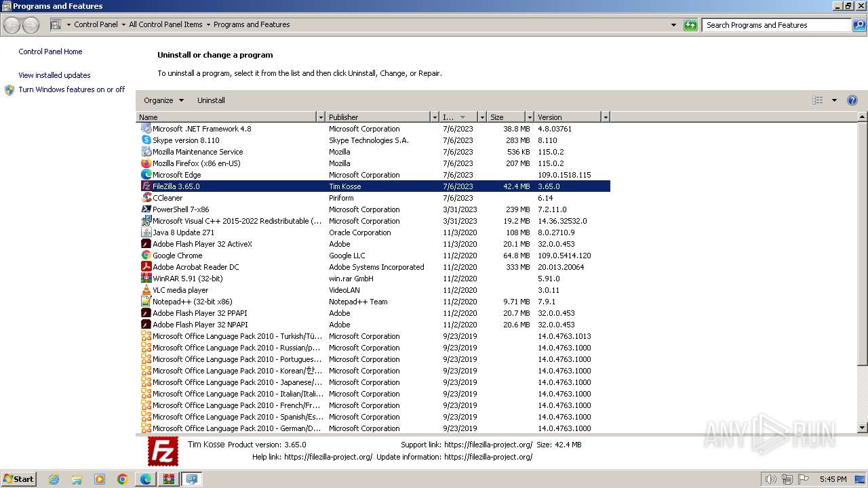Open Internet Explorer from taskbar

(x=54, y=479)
